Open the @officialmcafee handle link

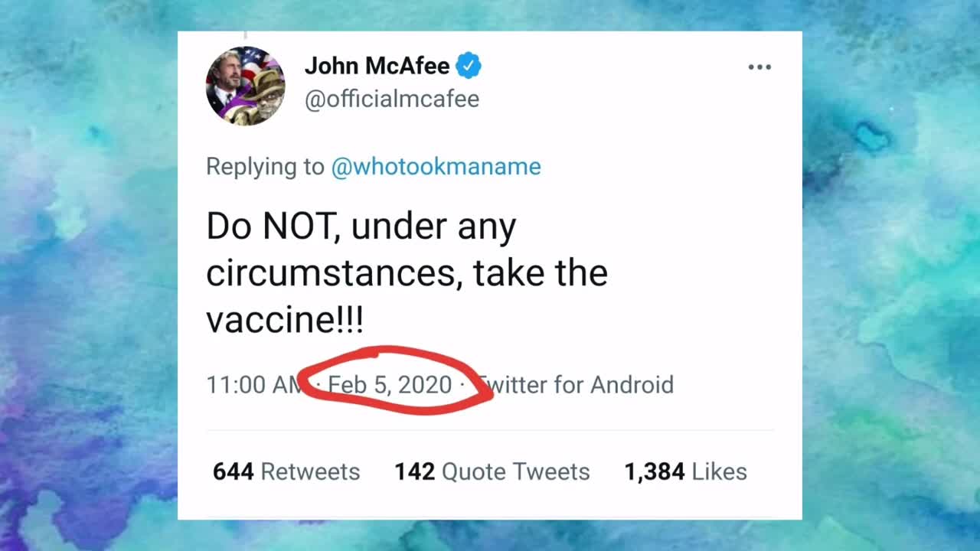click(x=391, y=99)
